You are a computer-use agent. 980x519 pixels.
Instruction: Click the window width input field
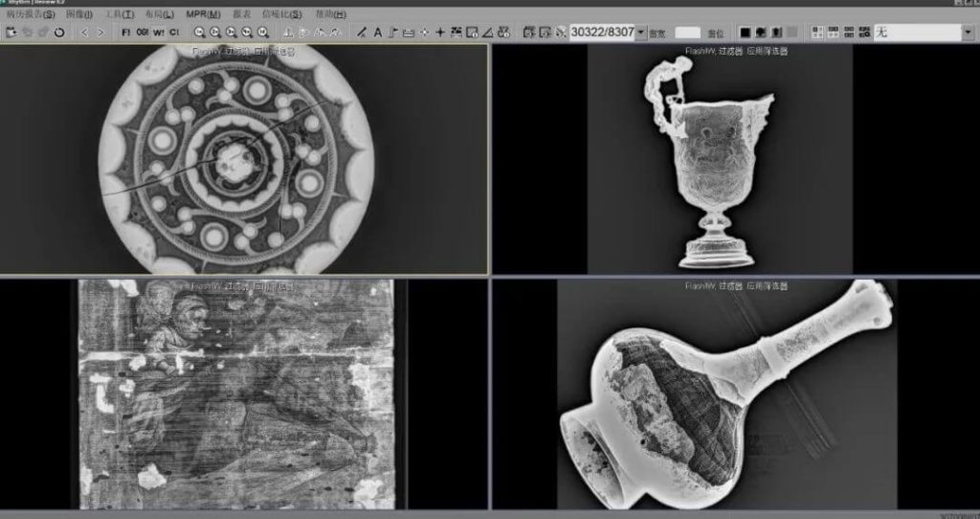687,33
